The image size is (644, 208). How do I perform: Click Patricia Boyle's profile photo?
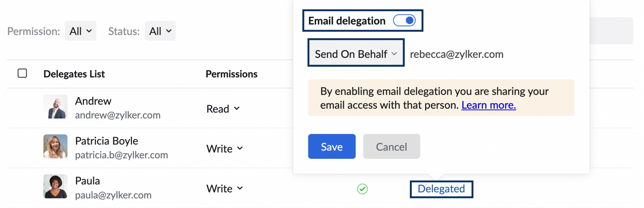(x=55, y=147)
